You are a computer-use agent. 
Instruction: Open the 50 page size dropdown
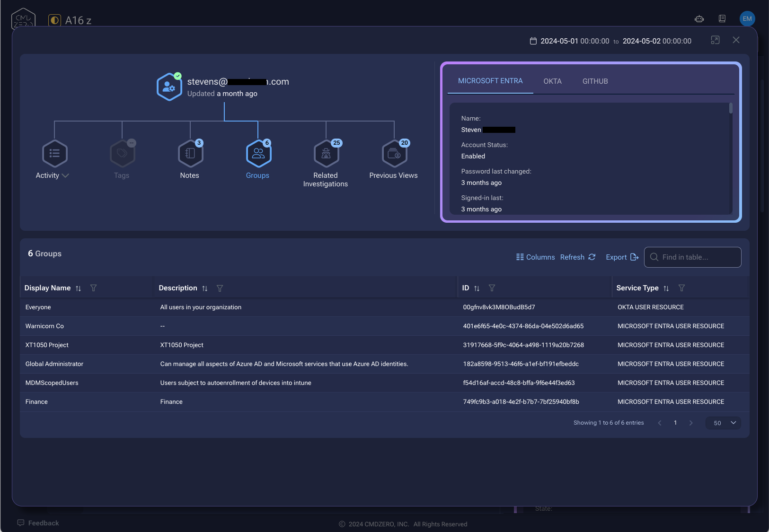click(724, 423)
